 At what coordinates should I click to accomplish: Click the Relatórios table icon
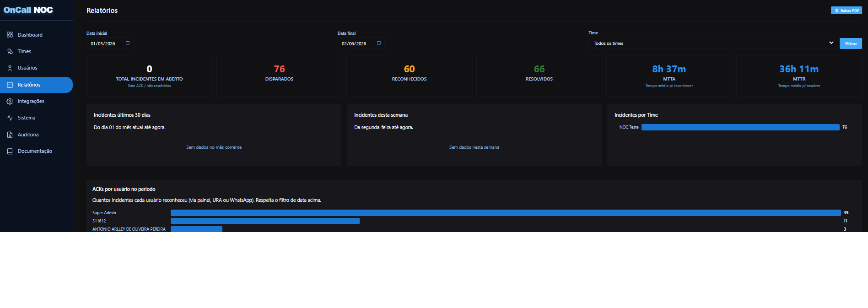click(x=10, y=85)
